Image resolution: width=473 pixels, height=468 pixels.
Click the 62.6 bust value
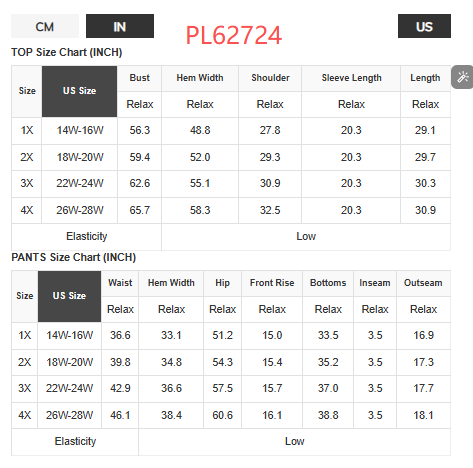tap(140, 183)
